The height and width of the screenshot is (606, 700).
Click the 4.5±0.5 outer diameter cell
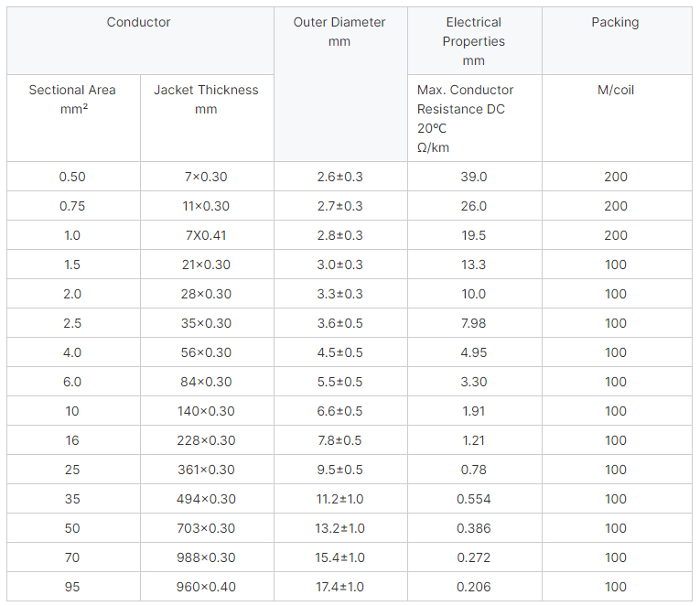[339, 352]
